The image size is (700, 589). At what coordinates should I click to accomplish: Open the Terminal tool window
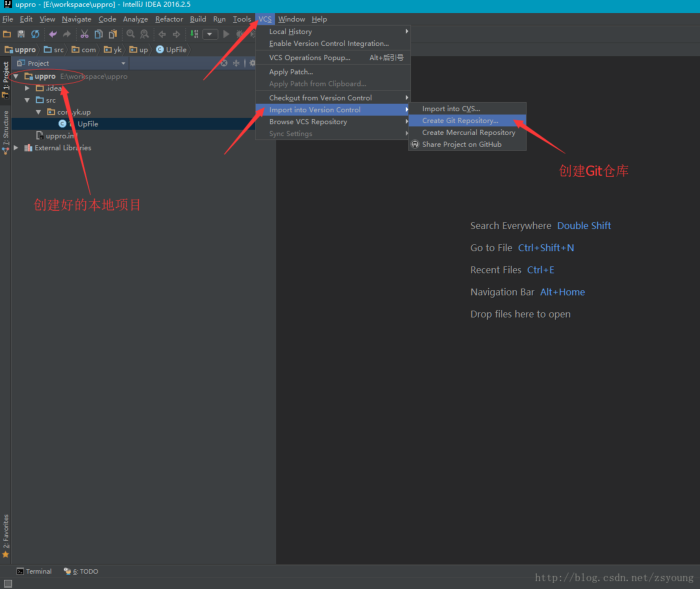tap(34, 571)
